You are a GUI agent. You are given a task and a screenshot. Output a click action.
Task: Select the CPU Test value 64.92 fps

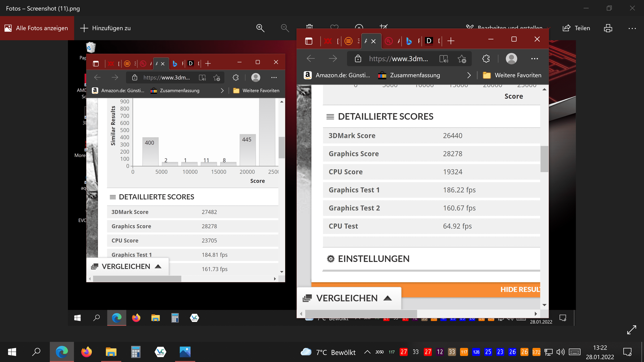pyautogui.click(x=457, y=226)
